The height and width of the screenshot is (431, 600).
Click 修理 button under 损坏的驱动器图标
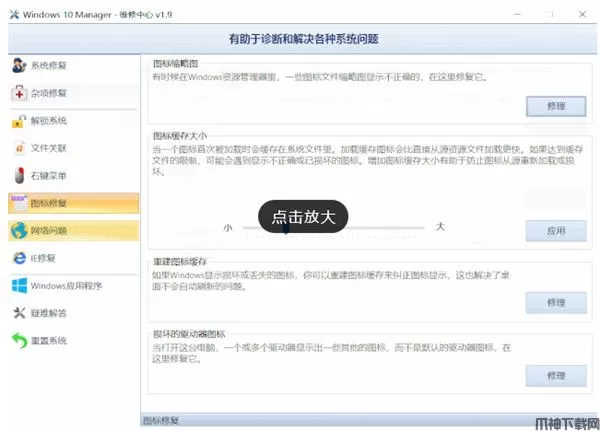tap(556, 375)
